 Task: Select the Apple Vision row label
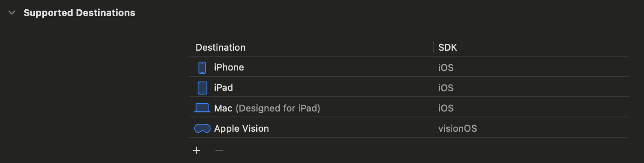pos(241,128)
